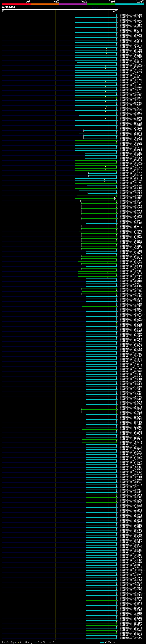Image resolution: width=146 pixels, height=644 pixels.
Task: Select the UniRef100_Q9LHZ7 label
Action: click(x=131, y=37)
